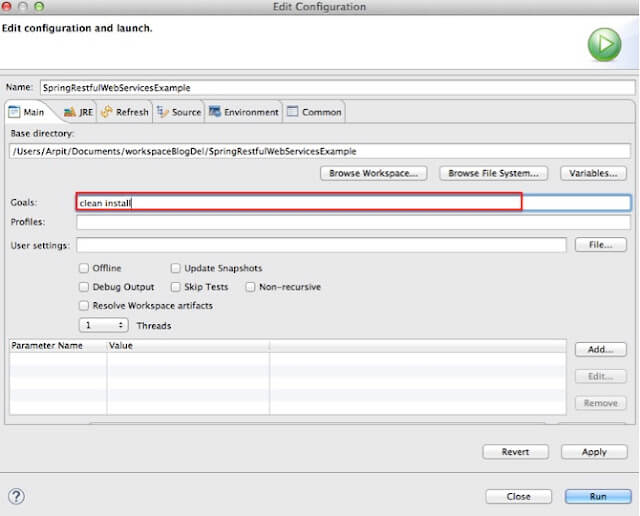Click the Base directory path field
Screen dimensions: 640x516
point(320,151)
